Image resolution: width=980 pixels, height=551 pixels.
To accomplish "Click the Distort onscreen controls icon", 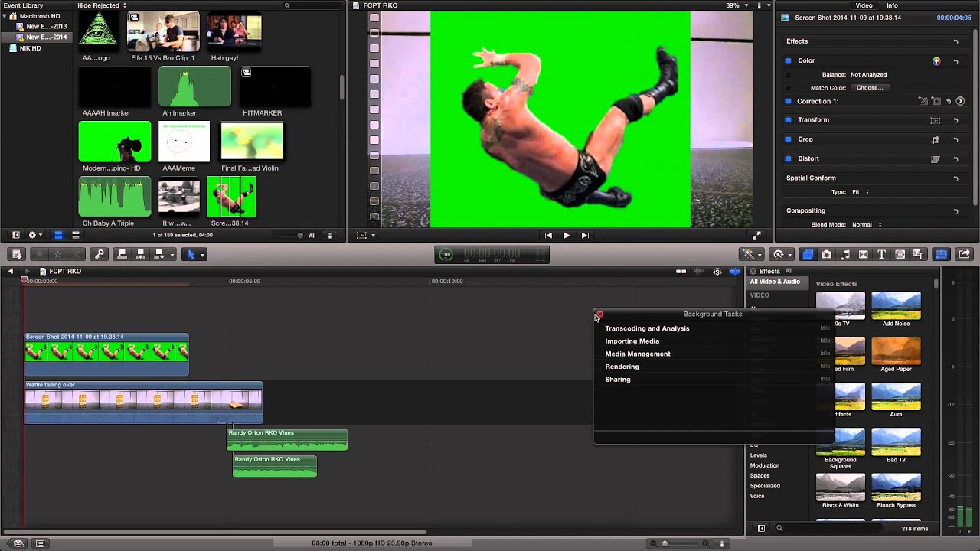I will (x=935, y=159).
